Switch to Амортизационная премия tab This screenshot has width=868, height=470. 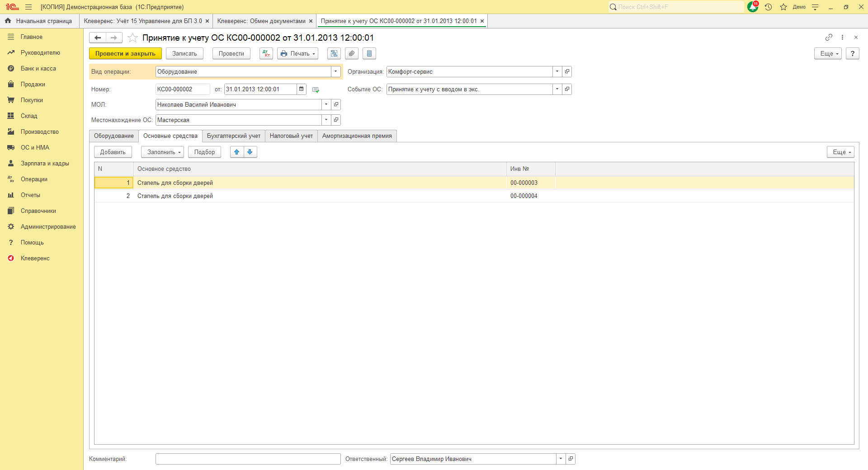point(357,136)
